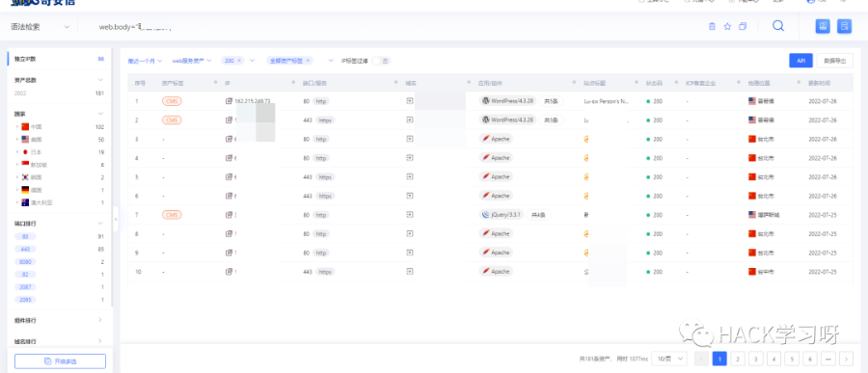Expand the 韩国 country tree item

(17, 177)
